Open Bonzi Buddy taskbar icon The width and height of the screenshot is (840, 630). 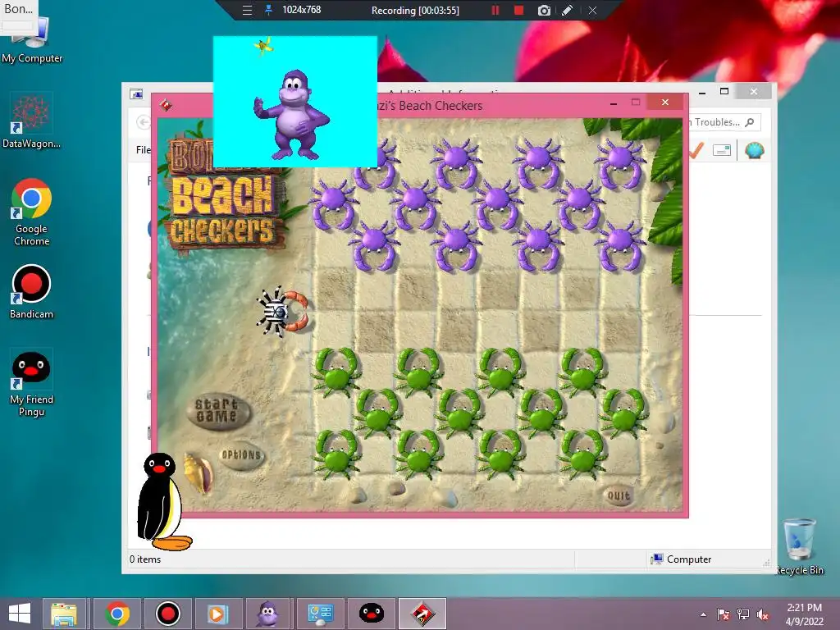click(x=268, y=614)
